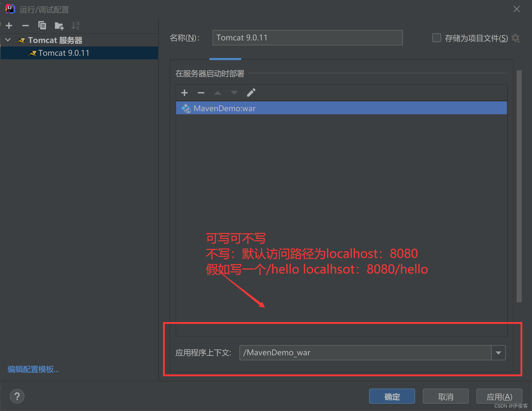The image size is (532, 411).
Task: Close the 运行/调试配置 dialog
Action: click(516, 9)
